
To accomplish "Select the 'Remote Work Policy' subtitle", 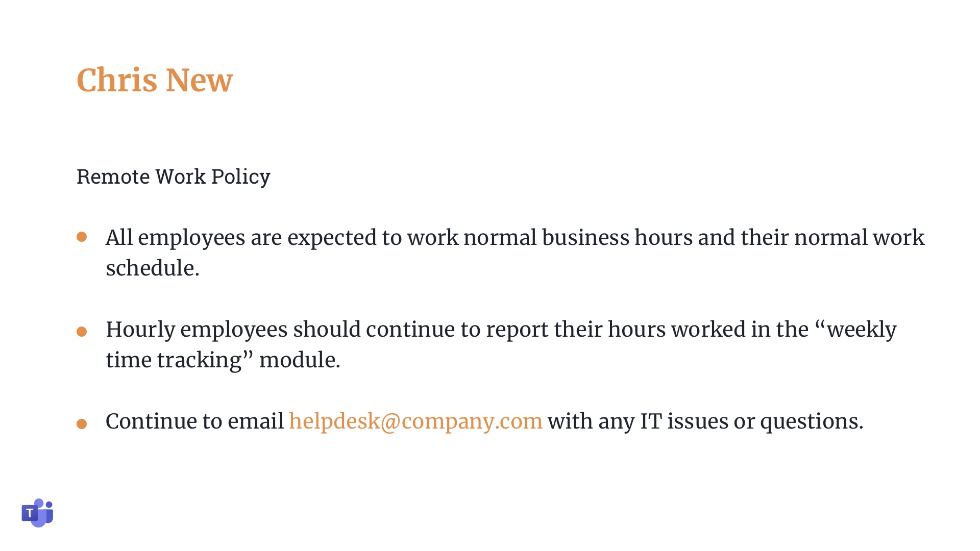I will click(x=174, y=177).
